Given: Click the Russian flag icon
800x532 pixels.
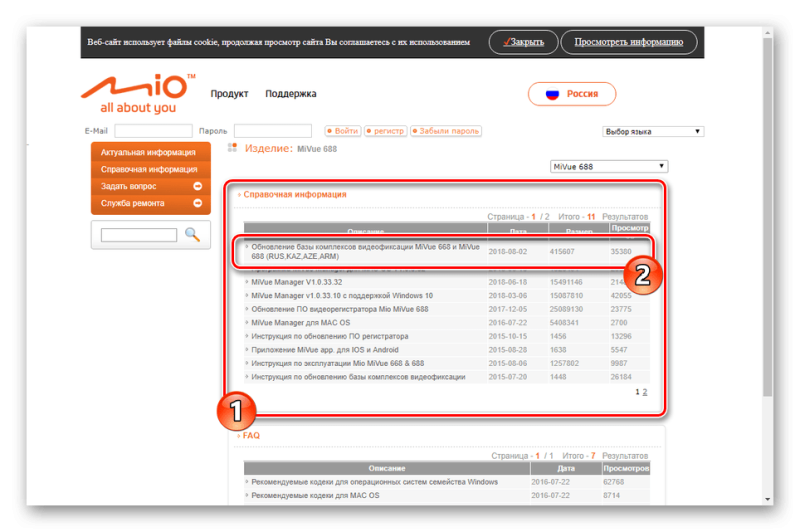Looking at the screenshot, I should 552,94.
